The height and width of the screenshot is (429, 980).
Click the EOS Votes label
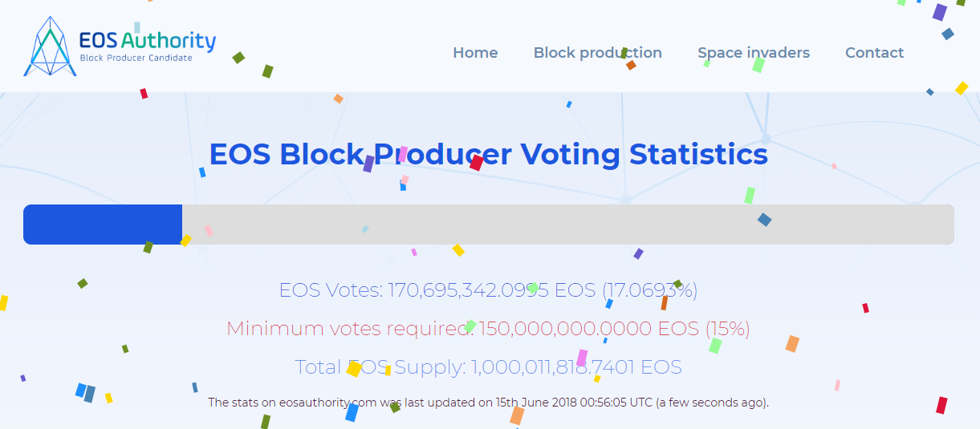click(331, 290)
